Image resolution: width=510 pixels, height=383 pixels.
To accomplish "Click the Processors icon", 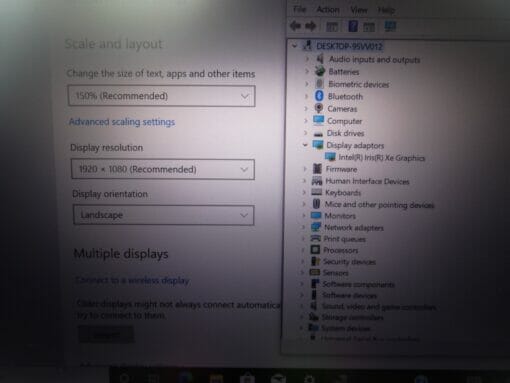I will pos(315,250).
